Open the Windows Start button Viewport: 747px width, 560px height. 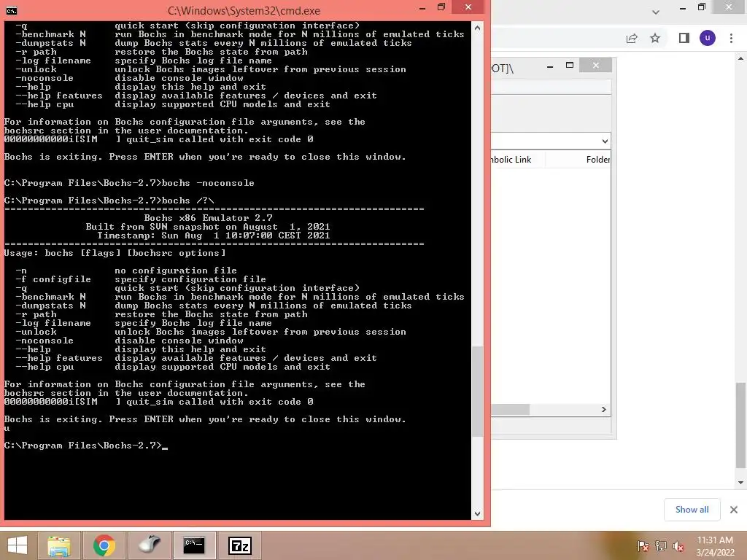pyautogui.click(x=18, y=545)
